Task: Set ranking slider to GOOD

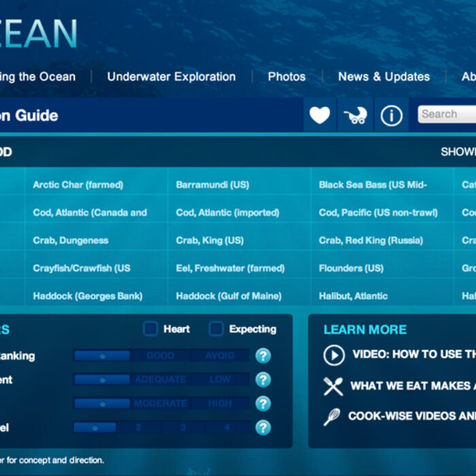Action: [x=160, y=356]
